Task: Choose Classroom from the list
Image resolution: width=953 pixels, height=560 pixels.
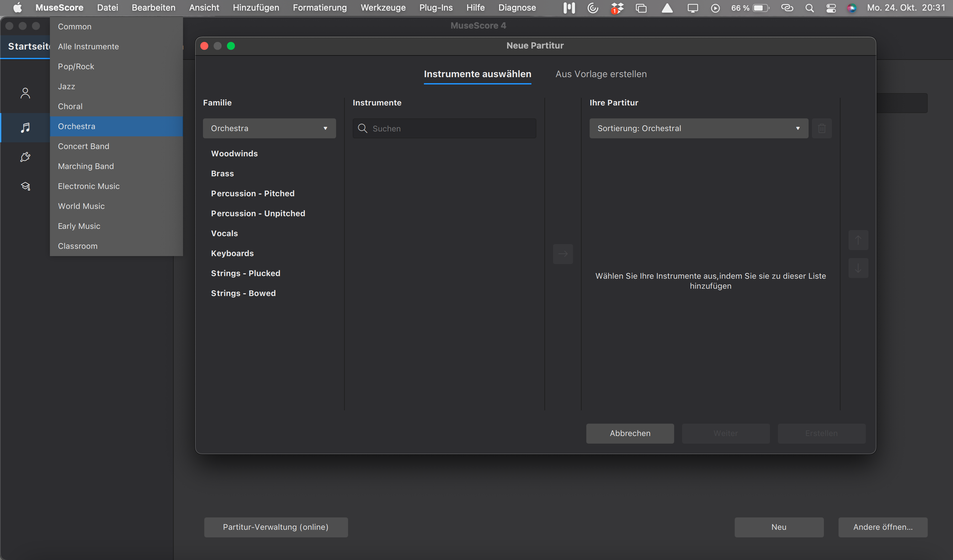Action: coord(116,246)
